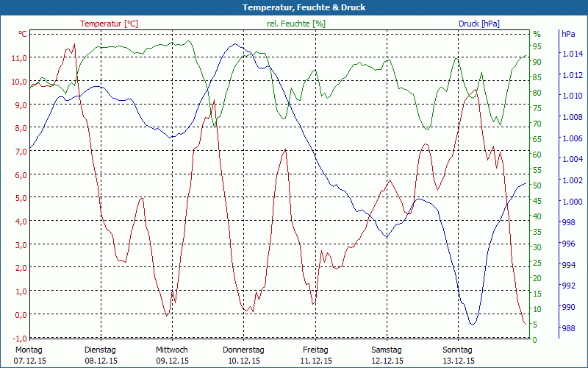Click the '998' pressure axis value

click(x=569, y=223)
